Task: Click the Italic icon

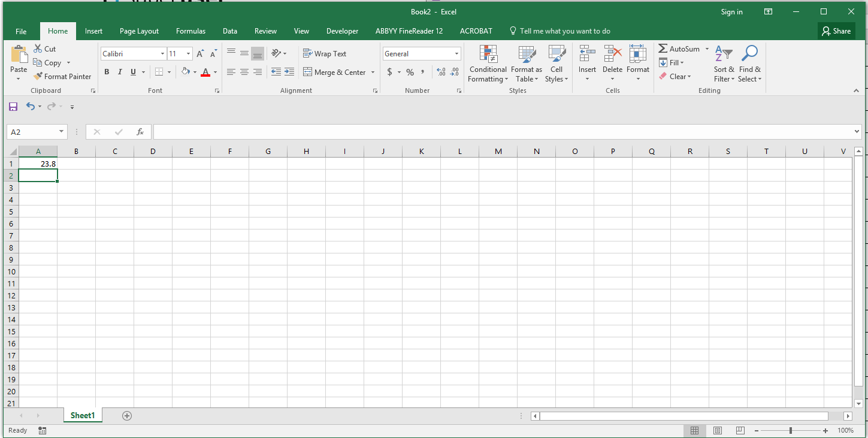Action: 120,72
